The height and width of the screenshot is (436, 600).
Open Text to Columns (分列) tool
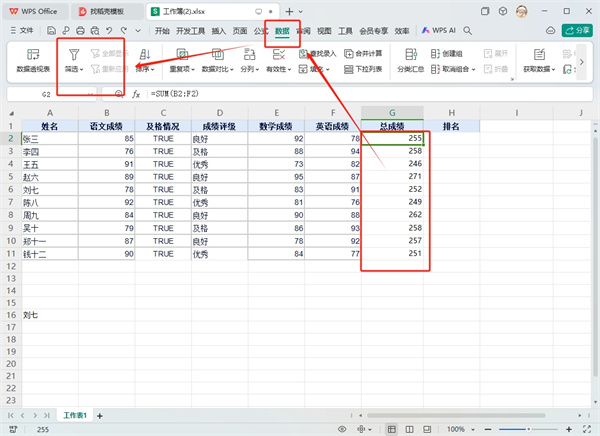click(249, 60)
